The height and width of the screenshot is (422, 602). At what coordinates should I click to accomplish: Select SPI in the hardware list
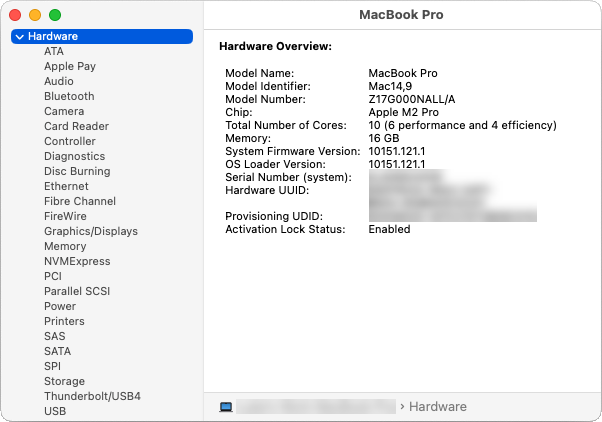53,366
